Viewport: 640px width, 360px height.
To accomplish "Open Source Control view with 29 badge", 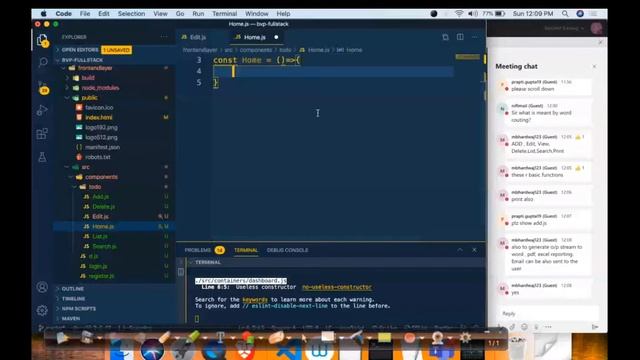I will (x=43, y=87).
